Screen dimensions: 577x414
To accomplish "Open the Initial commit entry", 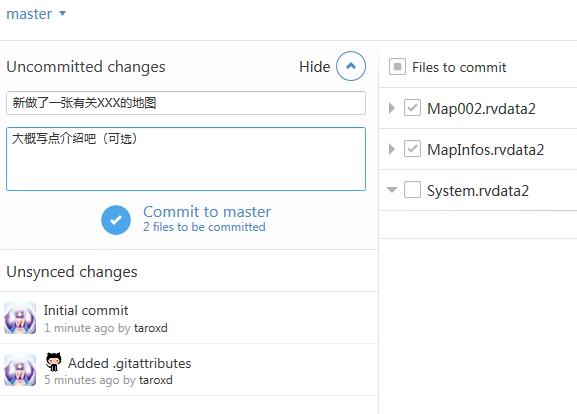I will click(x=189, y=318).
